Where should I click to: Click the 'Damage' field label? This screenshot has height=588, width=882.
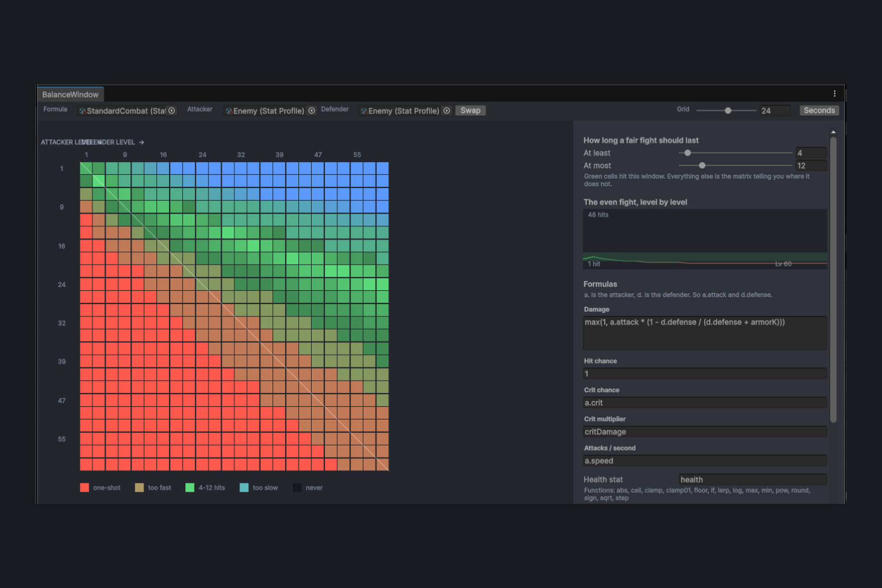coord(597,309)
